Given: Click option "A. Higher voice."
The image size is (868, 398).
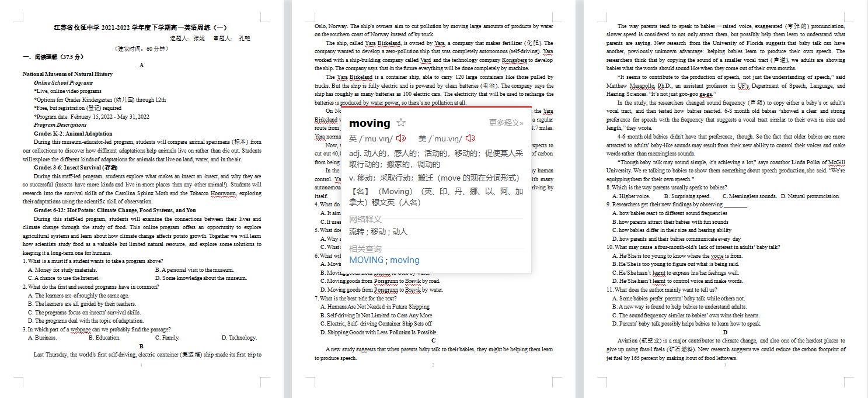Looking at the screenshot, I should coord(633,196).
